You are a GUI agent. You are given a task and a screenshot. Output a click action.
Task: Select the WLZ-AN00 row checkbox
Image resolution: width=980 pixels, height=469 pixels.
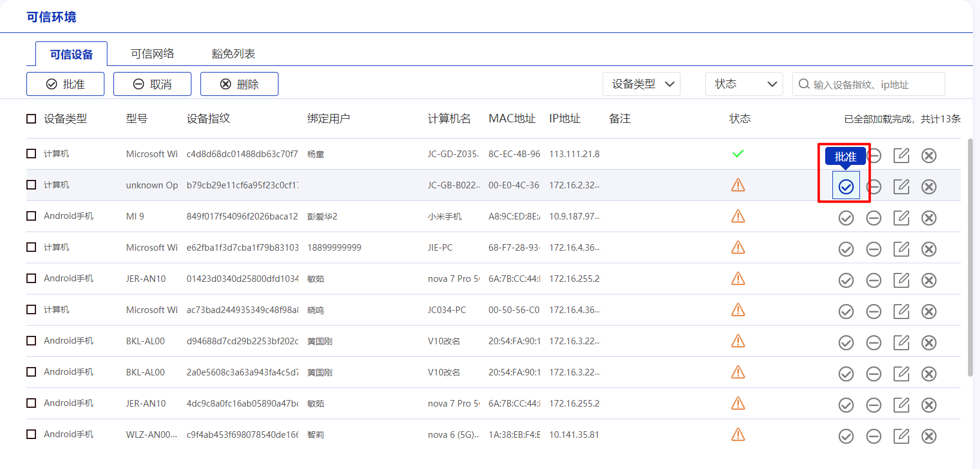[x=31, y=434]
